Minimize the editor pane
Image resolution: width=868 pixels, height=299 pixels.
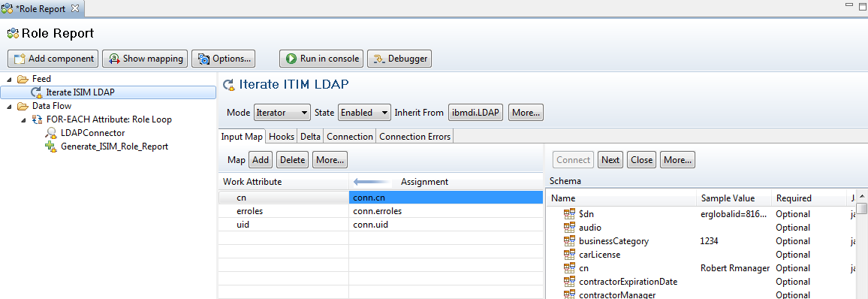pyautogui.click(x=849, y=5)
